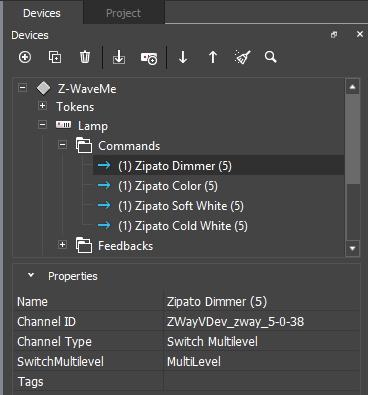Screen dimensions: 368x395
Task: Click the arrow icon beside Zipato Dimmer
Action: [104, 165]
